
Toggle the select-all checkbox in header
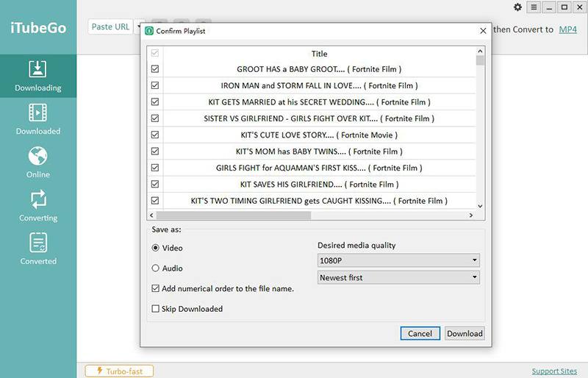155,53
